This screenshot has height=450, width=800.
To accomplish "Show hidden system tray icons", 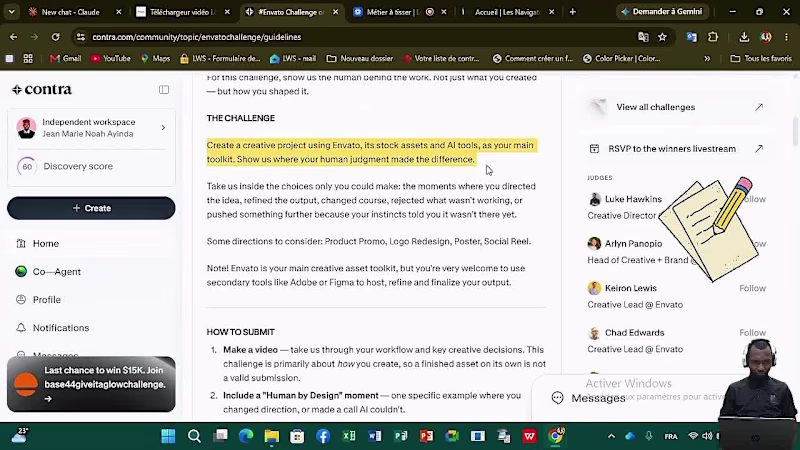I will click(x=611, y=436).
